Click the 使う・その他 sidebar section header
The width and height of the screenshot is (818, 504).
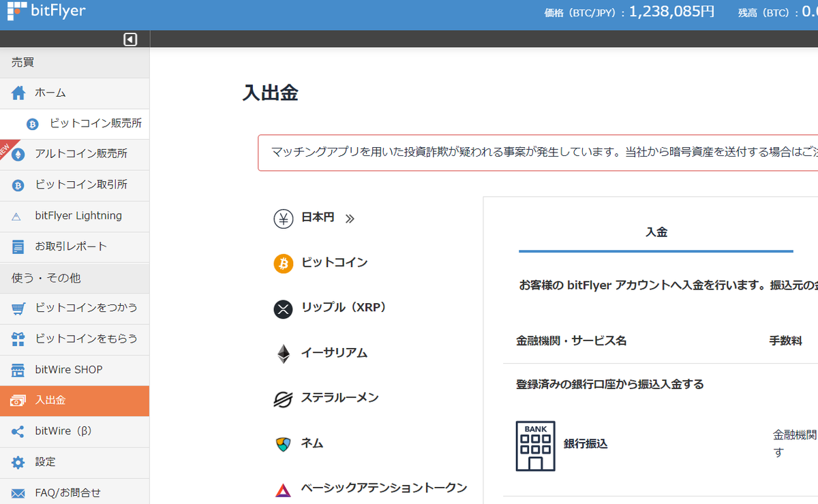tap(74, 278)
